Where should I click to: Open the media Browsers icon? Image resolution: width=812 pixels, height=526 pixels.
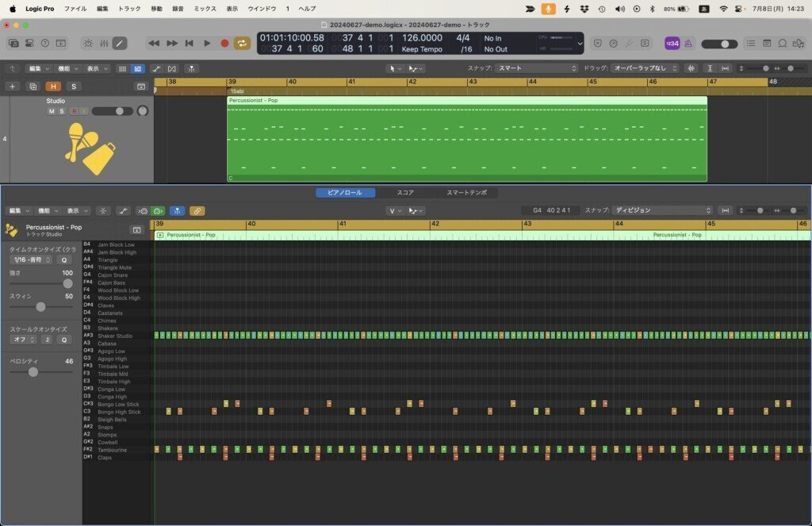click(x=798, y=44)
